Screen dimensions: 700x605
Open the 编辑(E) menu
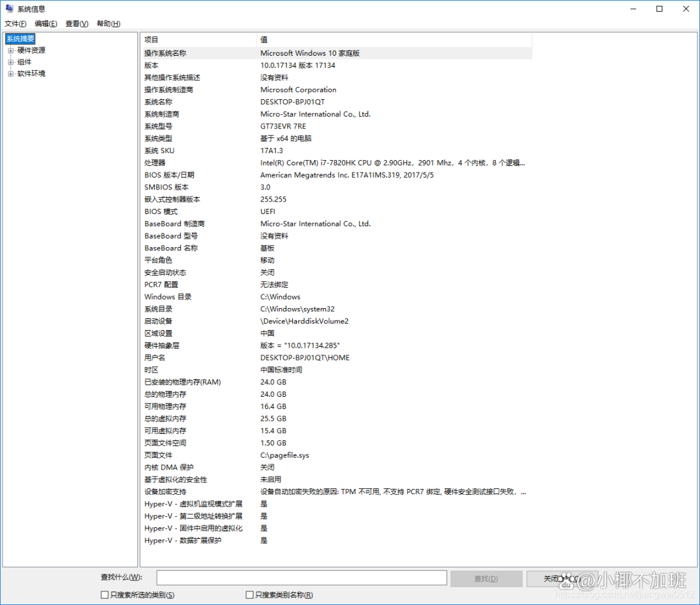[x=46, y=24]
